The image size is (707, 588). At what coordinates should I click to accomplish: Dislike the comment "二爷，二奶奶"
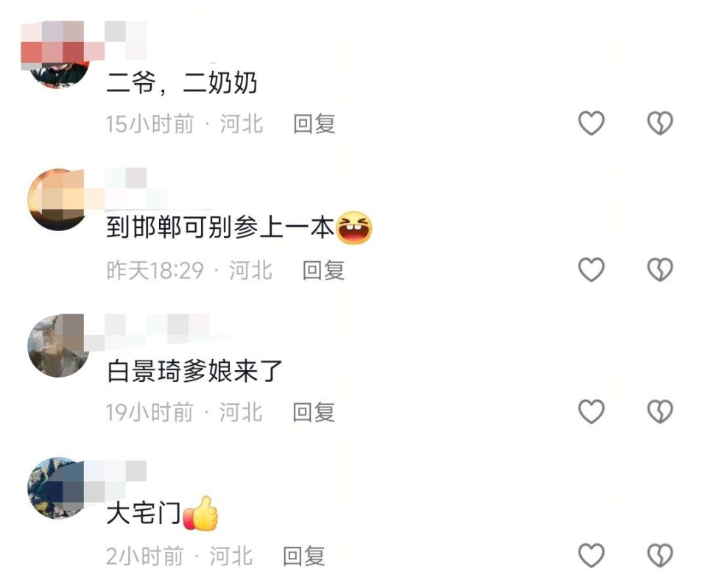(x=660, y=123)
